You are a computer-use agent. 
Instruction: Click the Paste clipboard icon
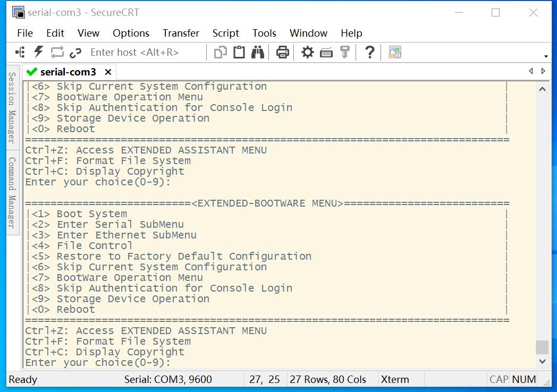(x=239, y=52)
